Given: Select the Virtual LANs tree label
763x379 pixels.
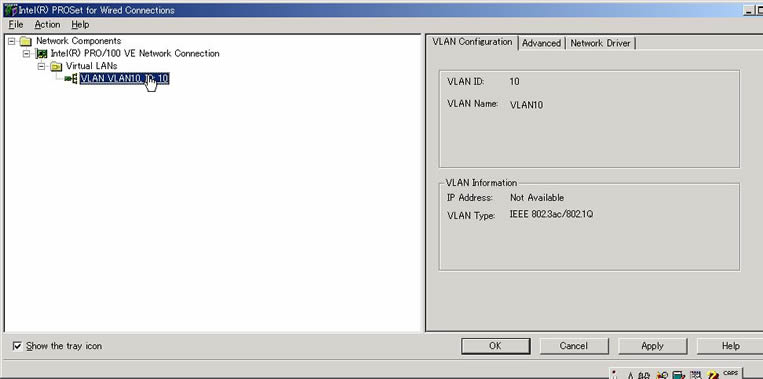Looking at the screenshot, I should [91, 66].
